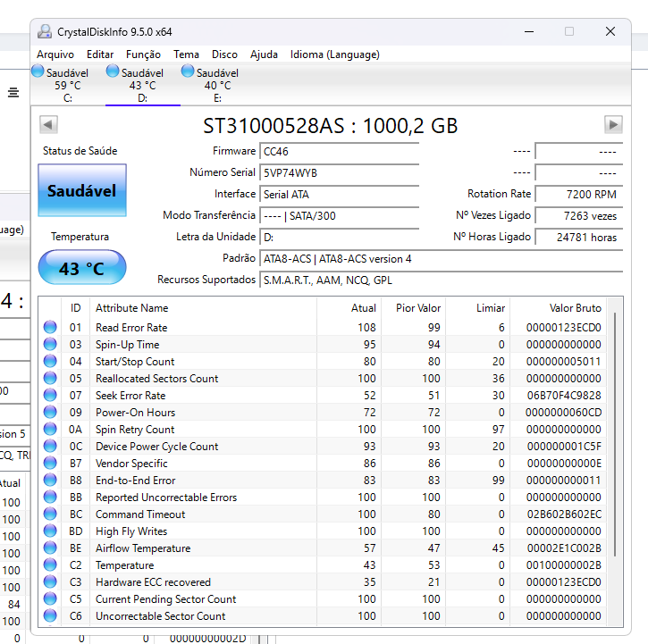The width and height of the screenshot is (648, 644).
Task: Click limiar value 99 of End-to-End Error
Action: pos(499,480)
